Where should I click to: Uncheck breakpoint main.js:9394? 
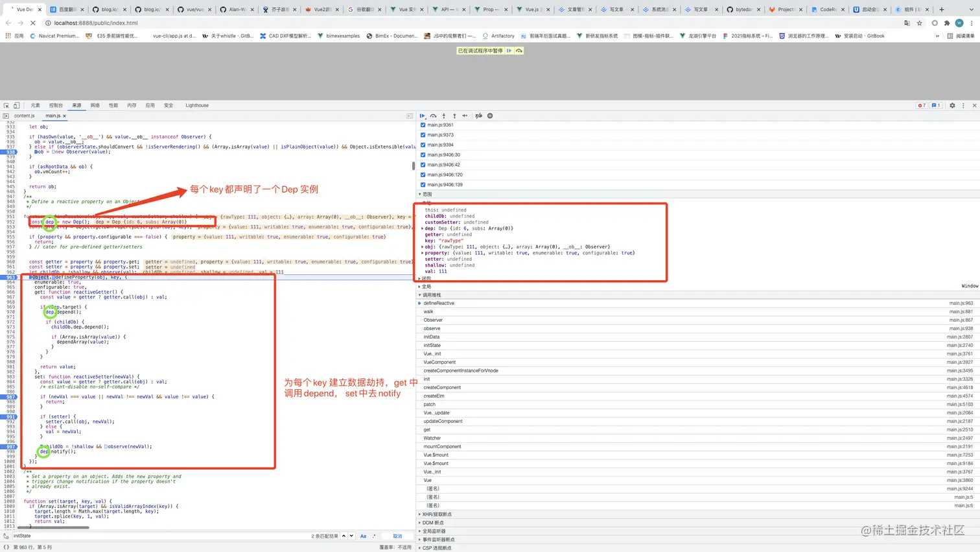click(x=423, y=145)
